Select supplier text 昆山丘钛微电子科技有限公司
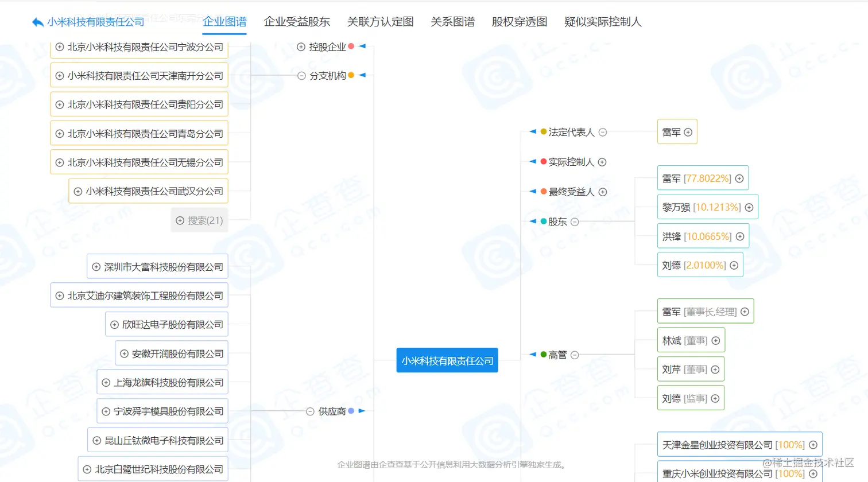 pyautogui.click(x=164, y=440)
